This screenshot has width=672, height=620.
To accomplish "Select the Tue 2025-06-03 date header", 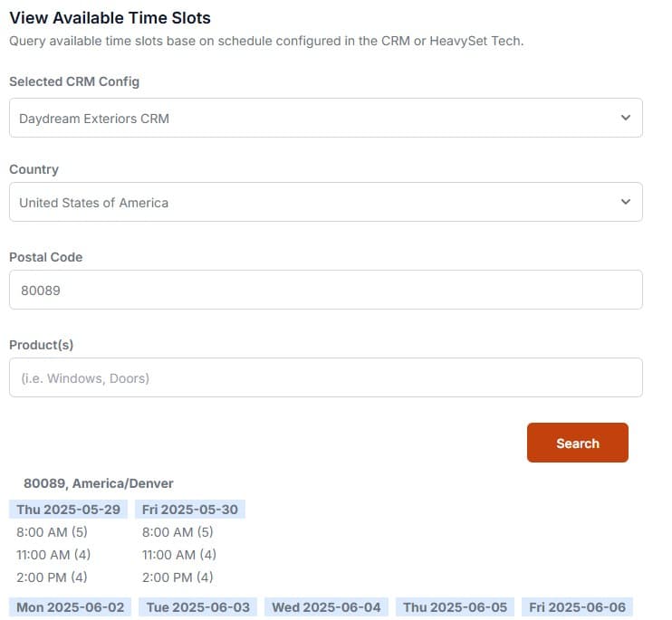I will click(198, 607).
